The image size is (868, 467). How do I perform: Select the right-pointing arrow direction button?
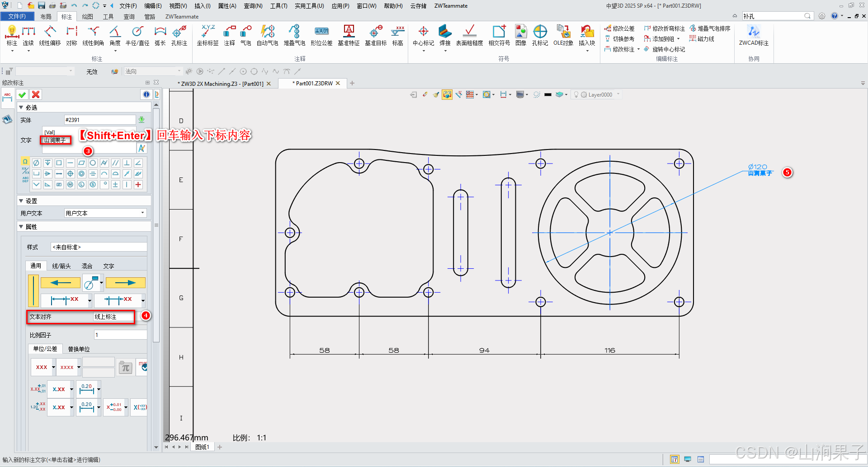coord(126,283)
